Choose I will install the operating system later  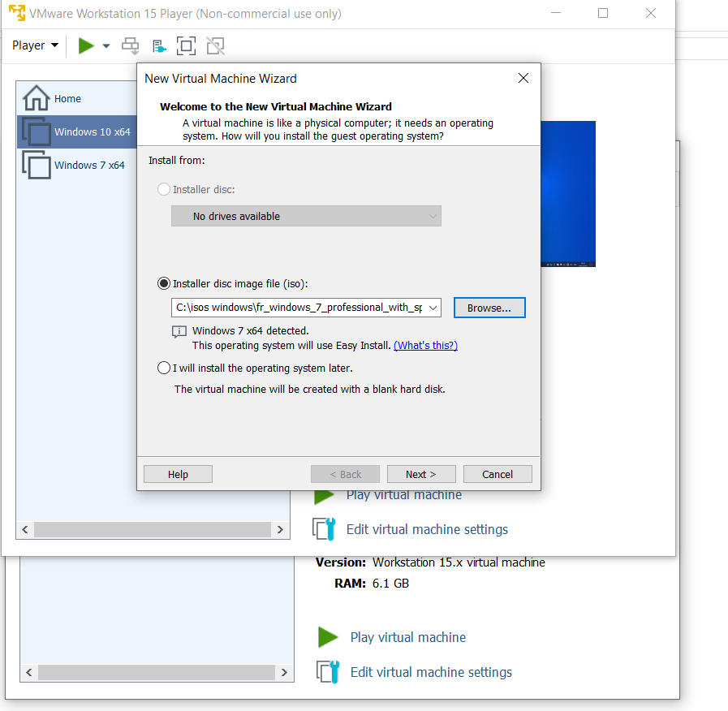[x=163, y=368]
